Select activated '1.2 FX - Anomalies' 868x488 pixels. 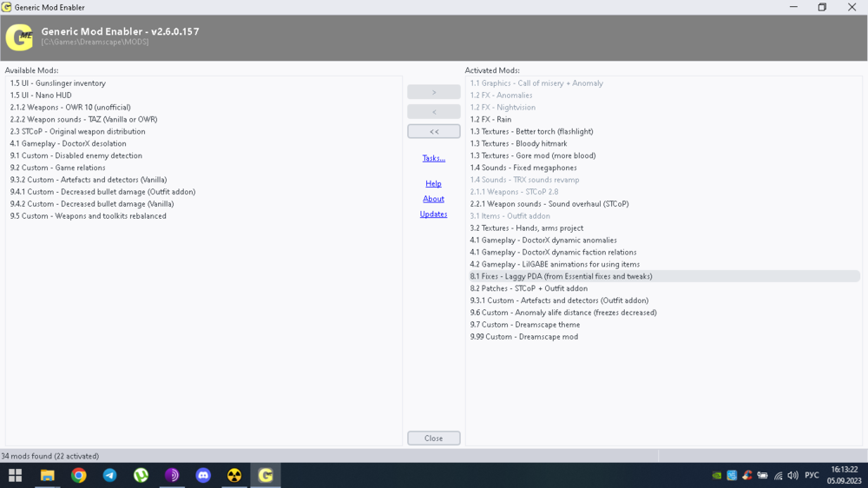pyautogui.click(x=501, y=96)
